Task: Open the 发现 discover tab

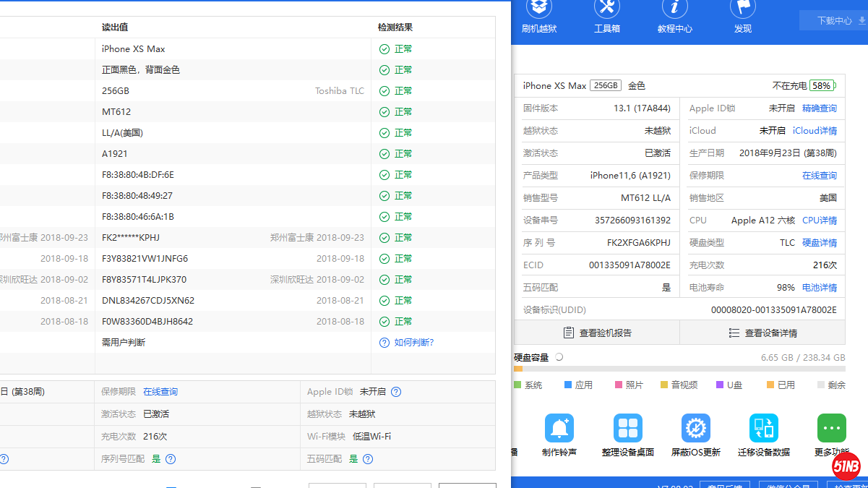Action: tap(742, 15)
